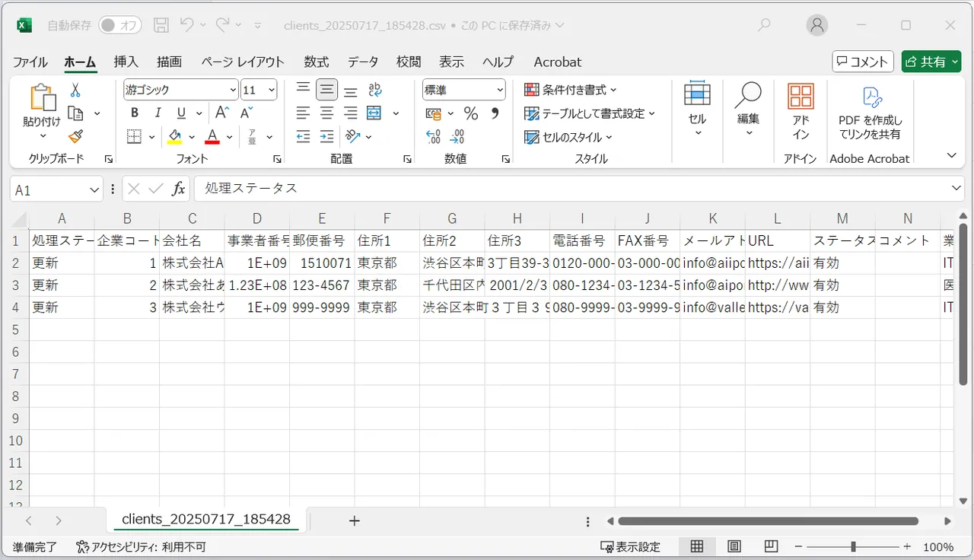Click the Wrap Text icon
This screenshot has height=560, width=974.
(x=374, y=90)
